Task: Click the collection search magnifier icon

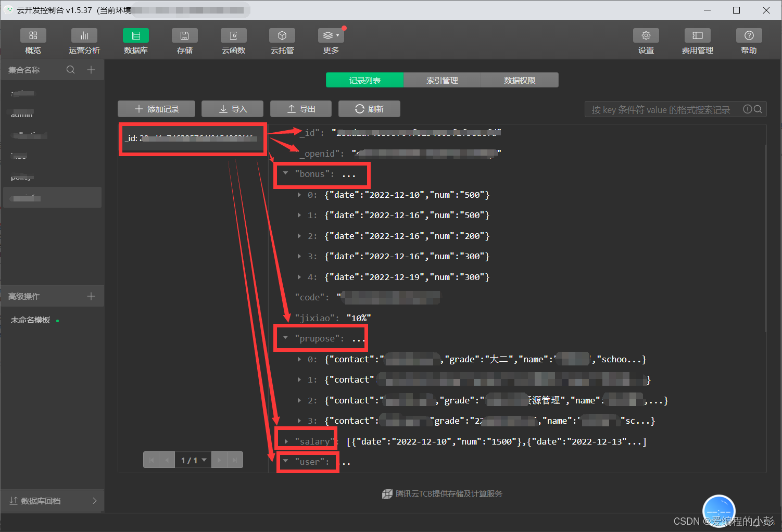Action: pyautogui.click(x=71, y=70)
